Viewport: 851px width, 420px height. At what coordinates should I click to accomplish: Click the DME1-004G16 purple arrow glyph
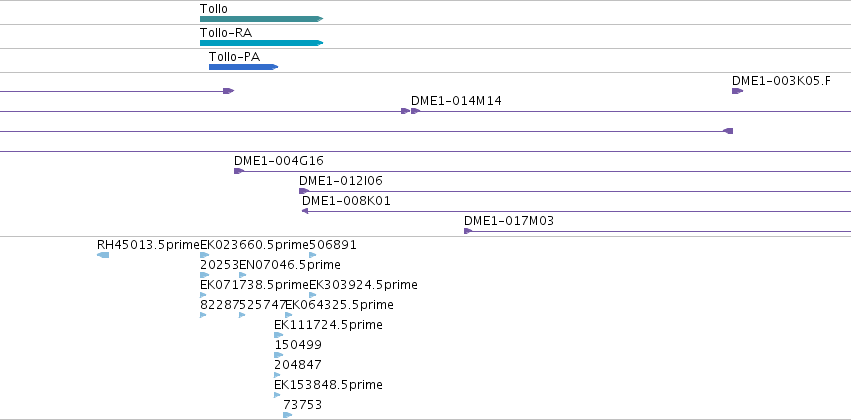(239, 171)
